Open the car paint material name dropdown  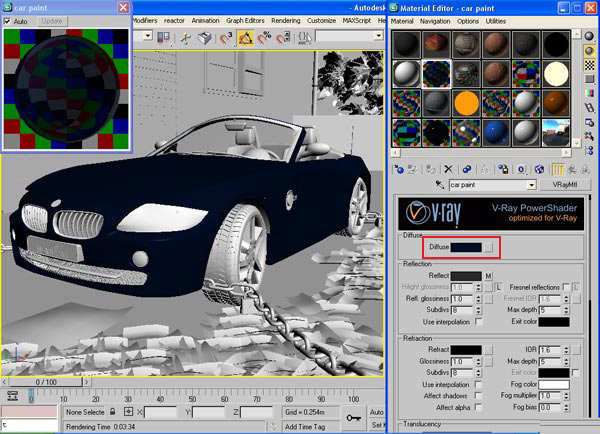coord(531,185)
